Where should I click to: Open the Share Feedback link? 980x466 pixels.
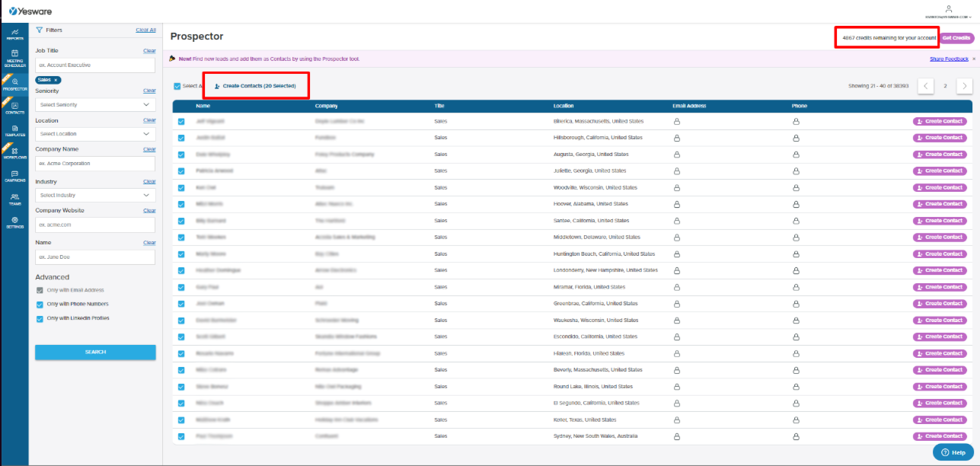tap(949, 59)
